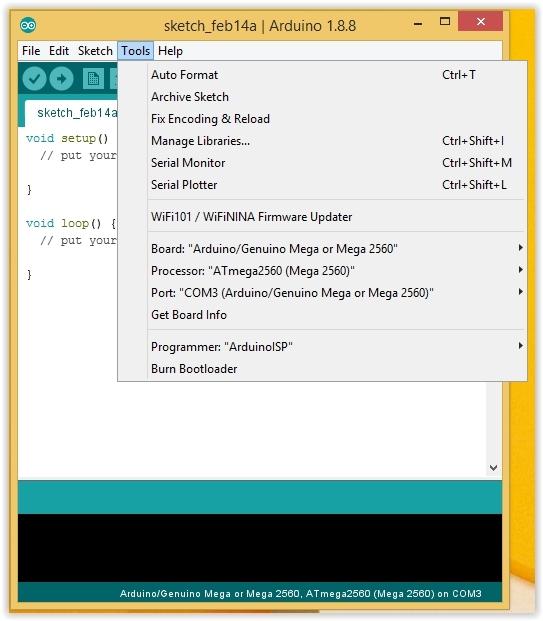Image resolution: width=543 pixels, height=621 pixels.
Task: Click the black console output area
Action: [260, 548]
